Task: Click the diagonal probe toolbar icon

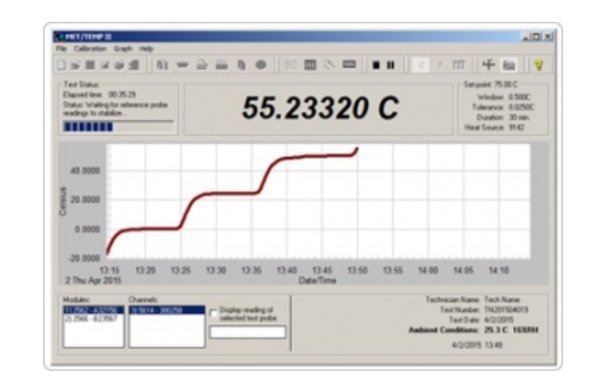Action: tap(329, 65)
